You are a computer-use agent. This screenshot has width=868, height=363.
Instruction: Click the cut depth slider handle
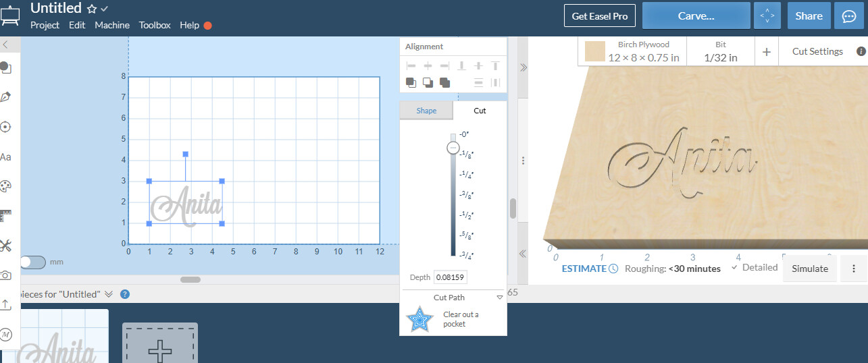pyautogui.click(x=453, y=147)
